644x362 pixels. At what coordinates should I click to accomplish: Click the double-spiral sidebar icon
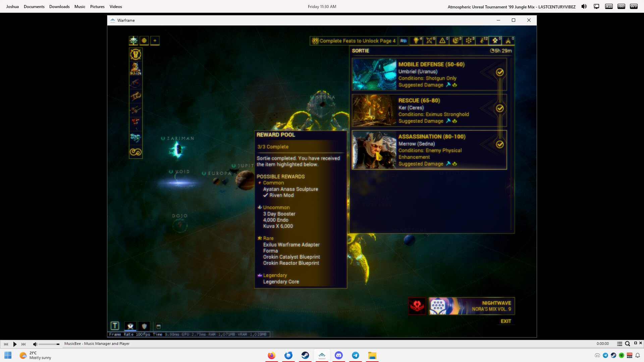pyautogui.click(x=136, y=152)
